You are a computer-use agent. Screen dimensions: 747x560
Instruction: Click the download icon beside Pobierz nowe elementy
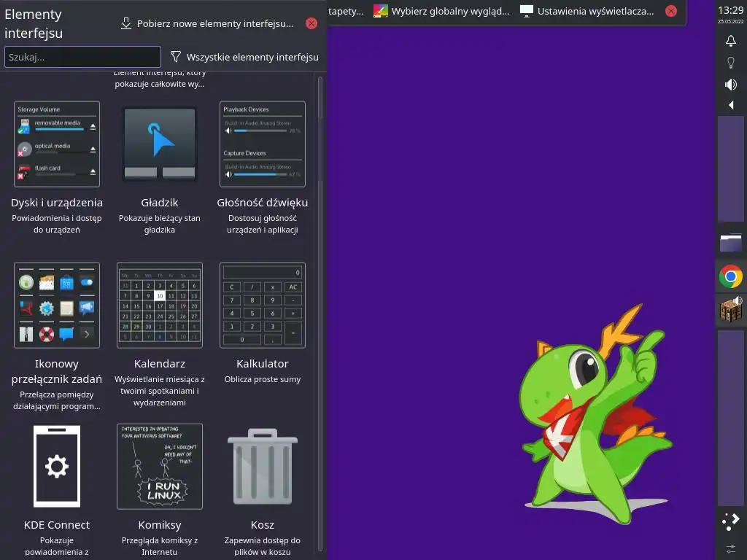coord(125,23)
